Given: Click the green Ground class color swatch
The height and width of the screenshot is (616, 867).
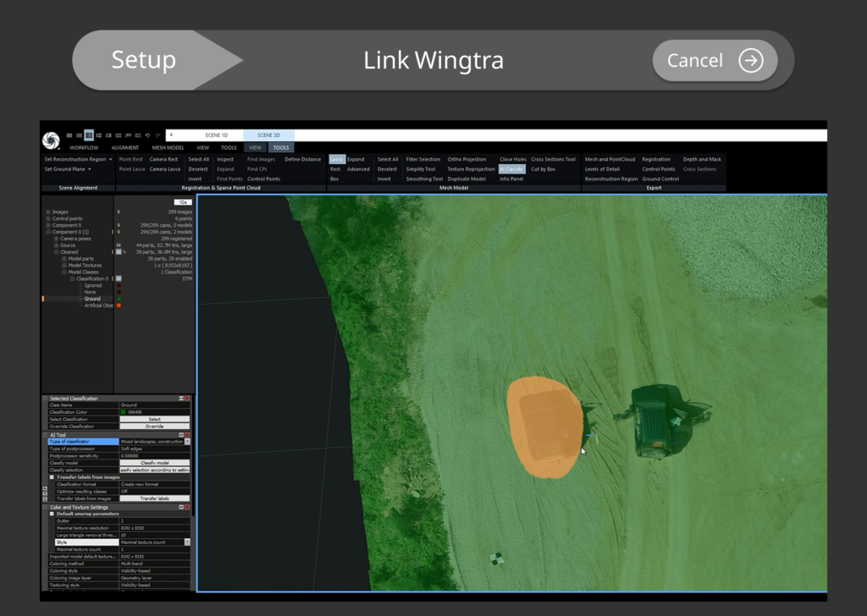Looking at the screenshot, I should tap(119, 299).
